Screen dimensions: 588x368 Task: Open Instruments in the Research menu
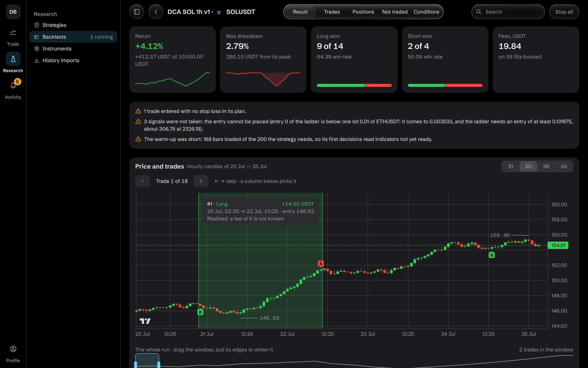point(73,49)
